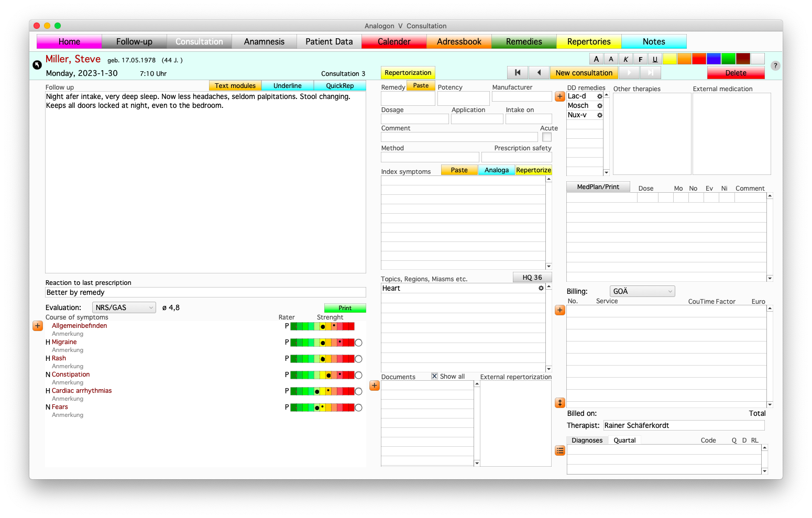Switch to the Anamnesis tab
This screenshot has height=518, width=812.
(264, 42)
